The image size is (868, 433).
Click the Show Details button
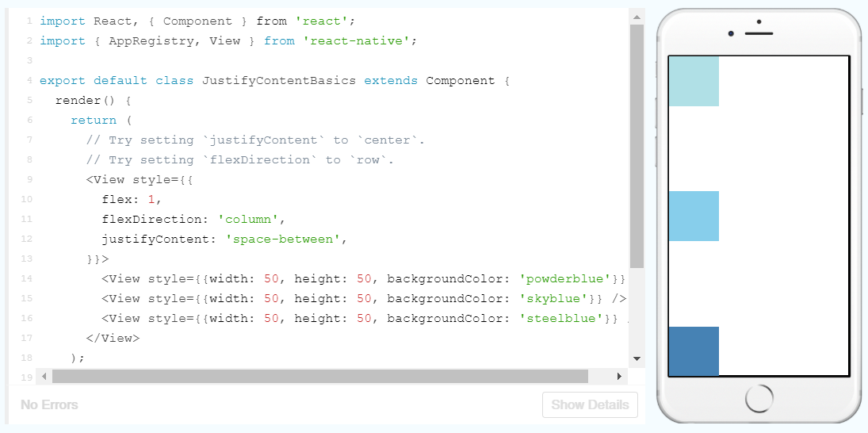pyautogui.click(x=590, y=404)
